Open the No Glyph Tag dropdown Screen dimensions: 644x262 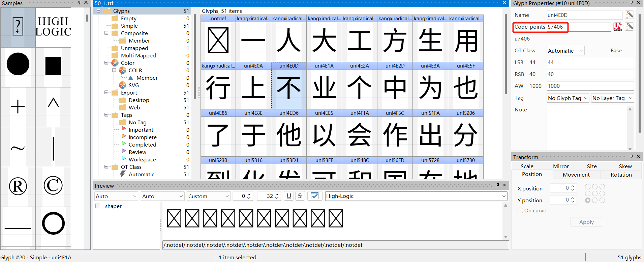(568, 98)
